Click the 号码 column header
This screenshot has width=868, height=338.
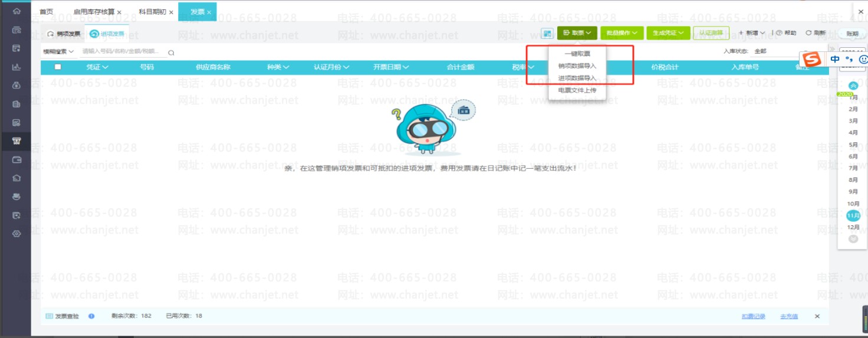(x=147, y=67)
